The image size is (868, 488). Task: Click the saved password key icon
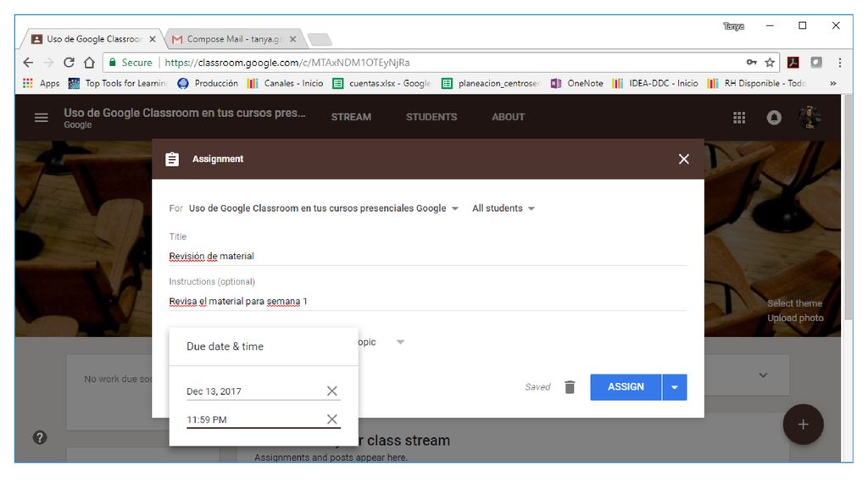(x=751, y=63)
